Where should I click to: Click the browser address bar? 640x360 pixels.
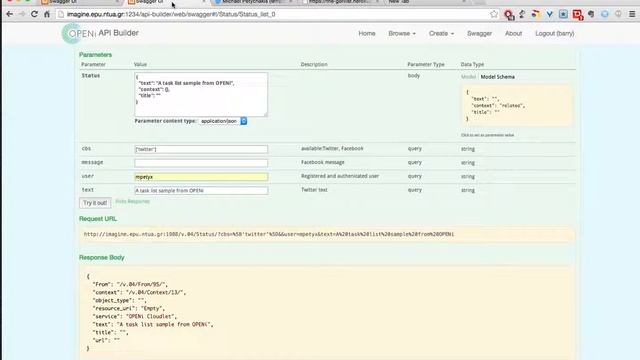click(x=273, y=14)
